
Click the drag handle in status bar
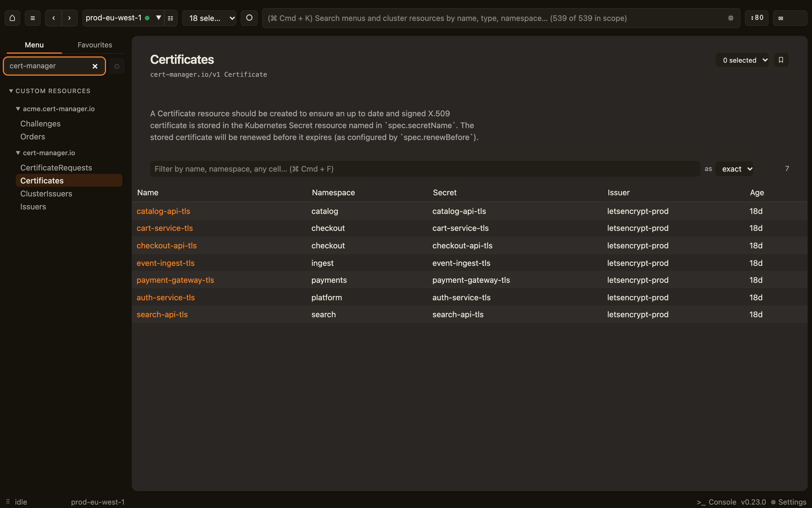[8, 502]
